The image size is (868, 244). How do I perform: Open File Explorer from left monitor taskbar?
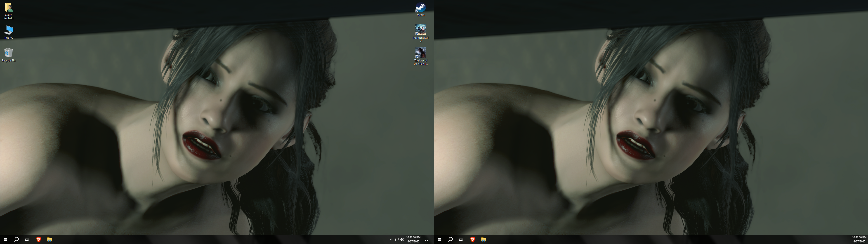coord(50,240)
